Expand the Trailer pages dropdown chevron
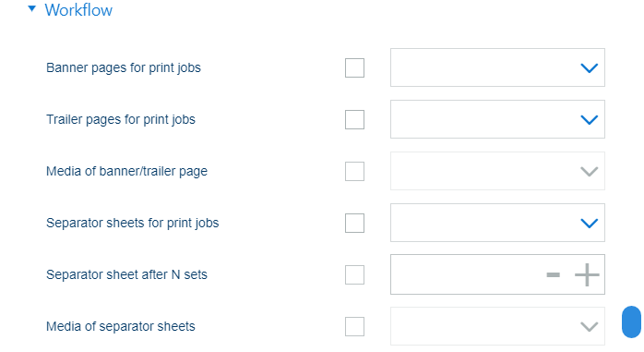Image resolution: width=644 pixels, height=352 pixels. click(589, 120)
